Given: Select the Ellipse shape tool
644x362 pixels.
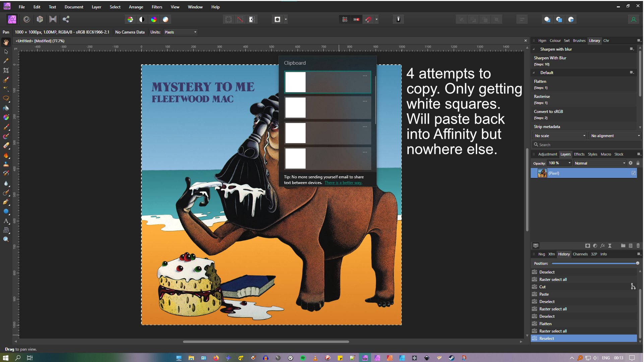Looking at the screenshot, I should [x=6, y=212].
